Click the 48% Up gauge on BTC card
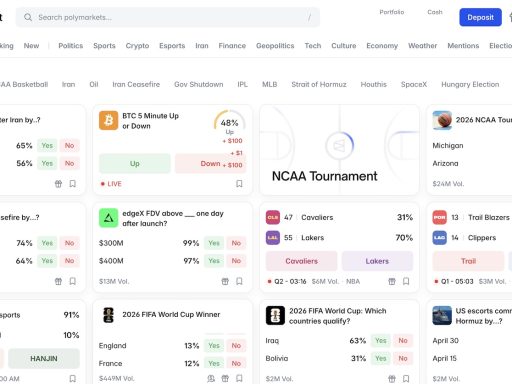 [229, 123]
